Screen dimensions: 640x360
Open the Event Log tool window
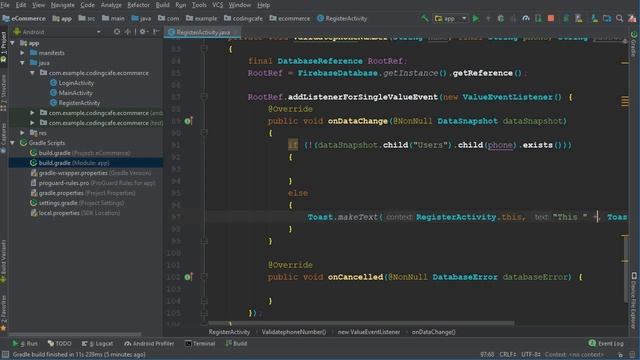(606, 344)
